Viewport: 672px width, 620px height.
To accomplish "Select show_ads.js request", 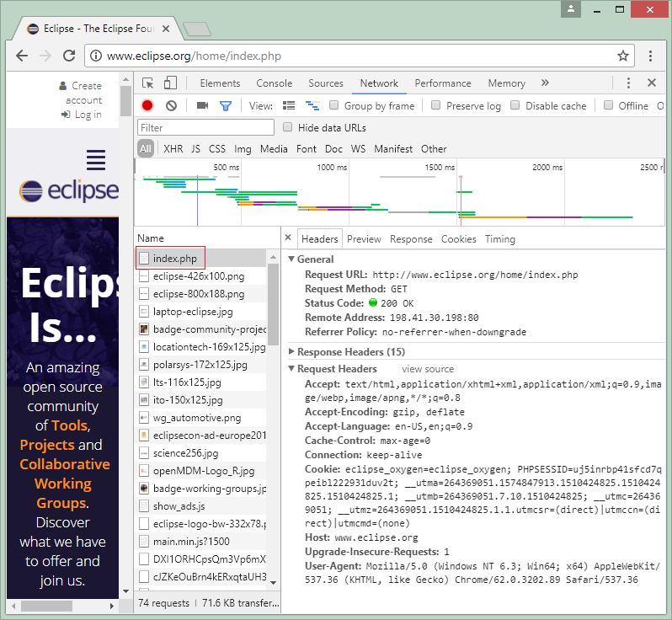I will pos(200,506).
